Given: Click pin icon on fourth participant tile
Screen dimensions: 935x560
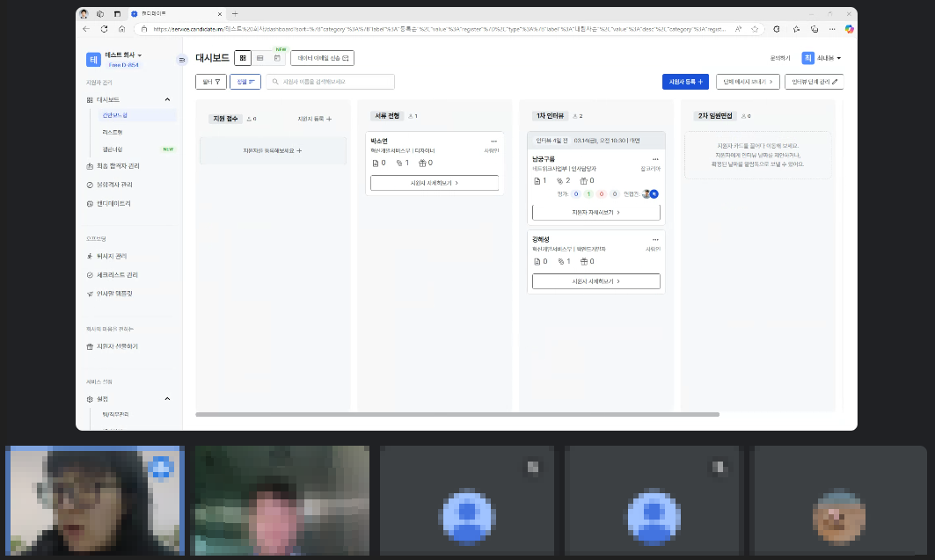Looking at the screenshot, I should [719, 467].
